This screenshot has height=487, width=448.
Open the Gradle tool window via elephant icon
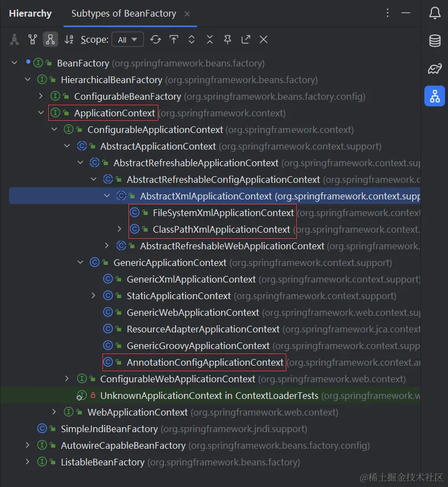435,69
